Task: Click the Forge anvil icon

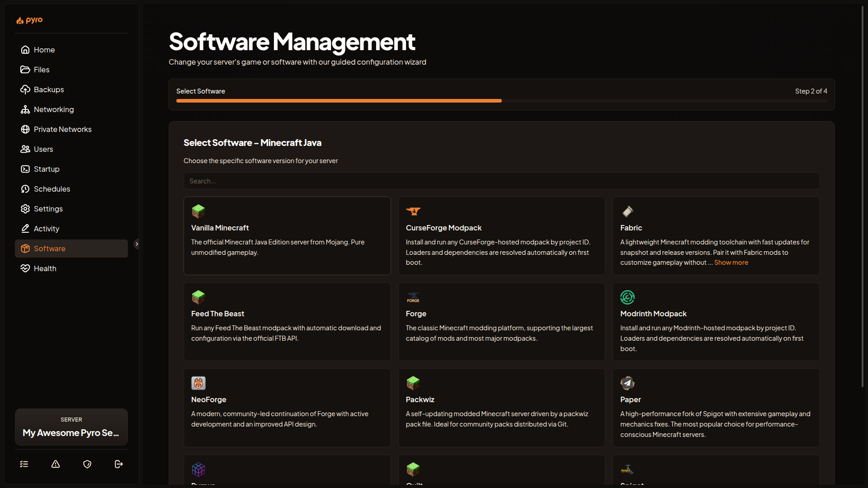Action: point(413,297)
